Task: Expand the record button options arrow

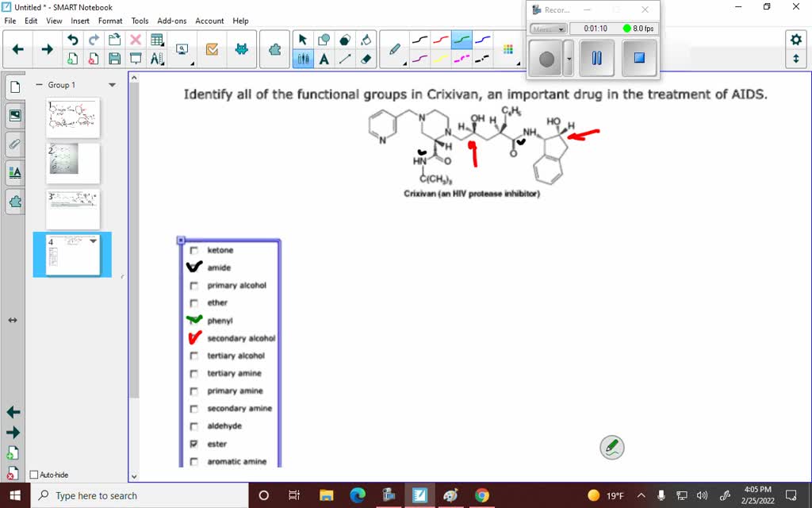Action: (568, 57)
